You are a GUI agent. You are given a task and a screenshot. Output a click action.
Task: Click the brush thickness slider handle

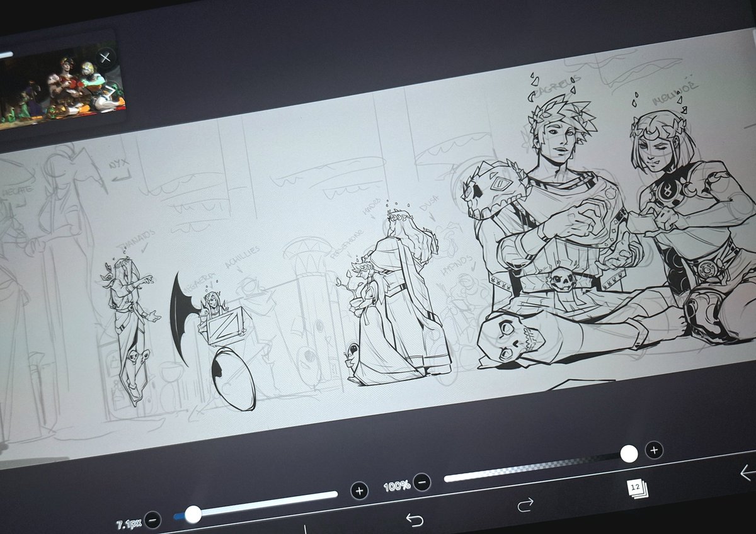coord(193,514)
